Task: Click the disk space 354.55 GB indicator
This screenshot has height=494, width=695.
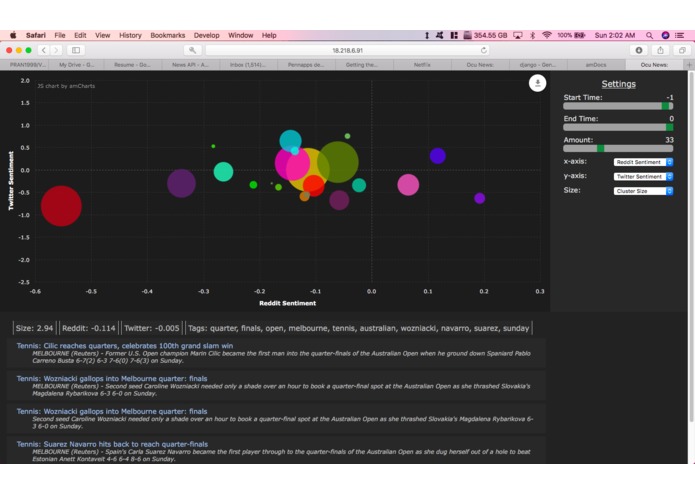Action: [485, 35]
